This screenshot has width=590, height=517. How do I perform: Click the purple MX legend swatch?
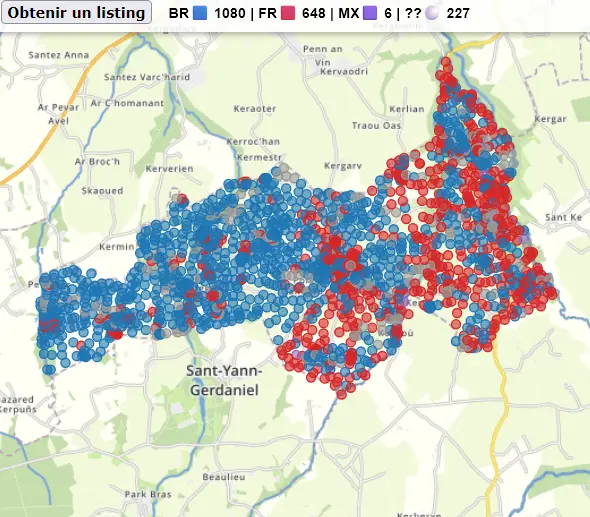point(370,13)
